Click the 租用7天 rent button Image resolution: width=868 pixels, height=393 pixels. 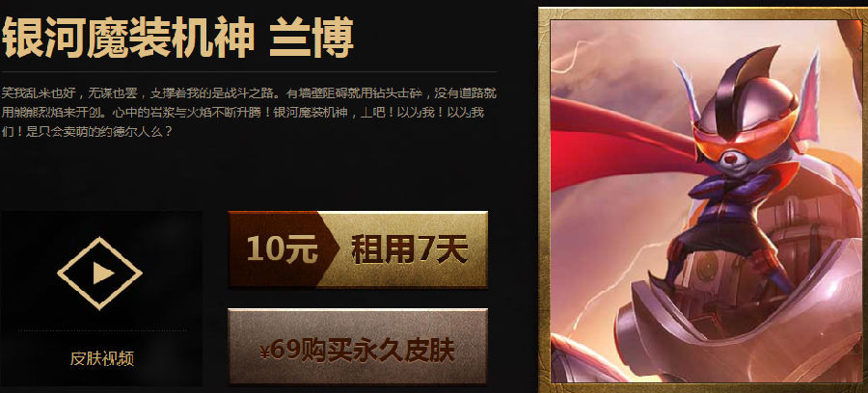pyautogui.click(x=410, y=249)
